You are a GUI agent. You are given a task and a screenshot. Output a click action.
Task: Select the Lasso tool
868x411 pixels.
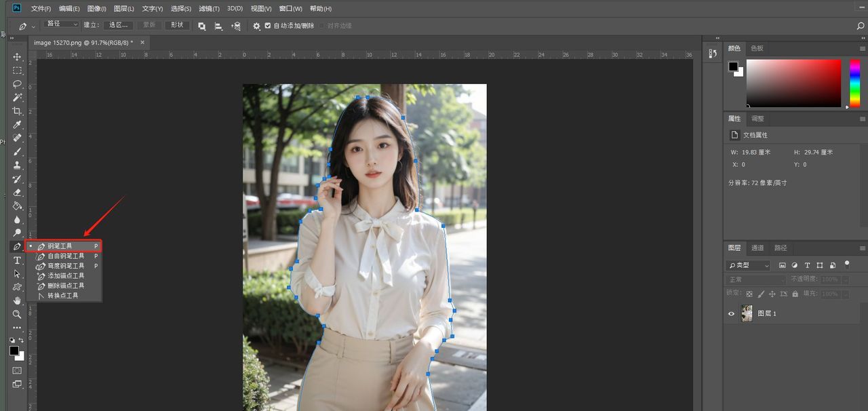pyautogui.click(x=17, y=84)
